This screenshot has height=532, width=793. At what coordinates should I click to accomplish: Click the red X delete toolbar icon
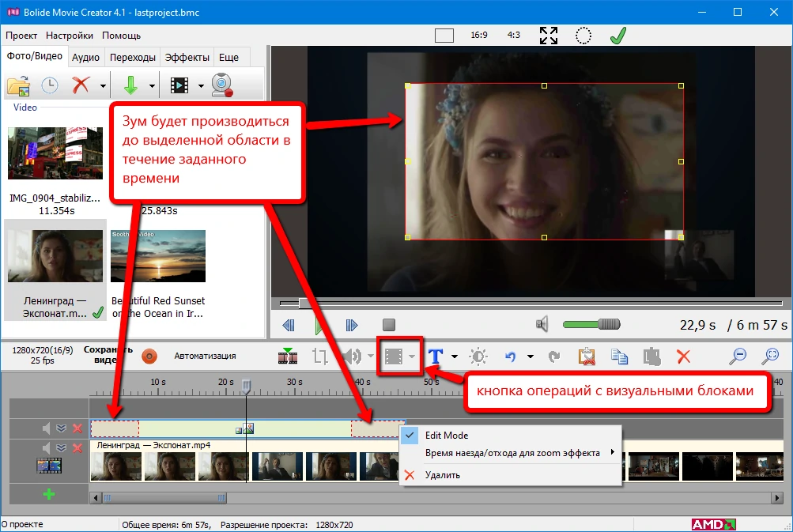coord(684,357)
